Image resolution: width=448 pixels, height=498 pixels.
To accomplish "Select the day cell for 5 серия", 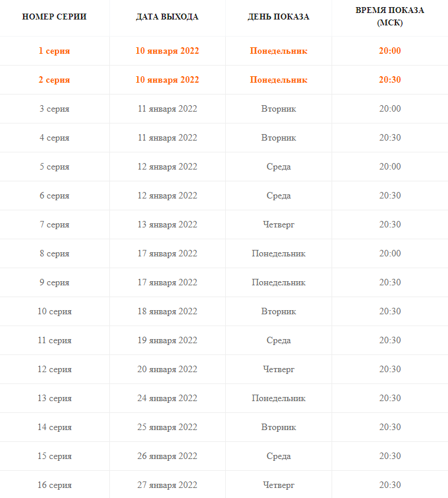I will (278, 167).
